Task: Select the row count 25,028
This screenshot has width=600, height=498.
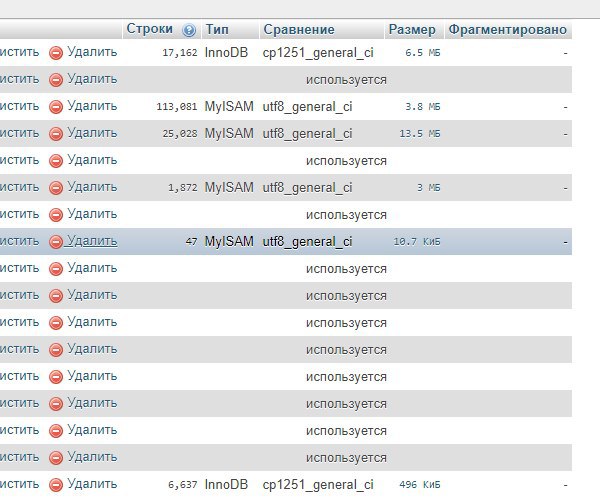Action: point(180,134)
